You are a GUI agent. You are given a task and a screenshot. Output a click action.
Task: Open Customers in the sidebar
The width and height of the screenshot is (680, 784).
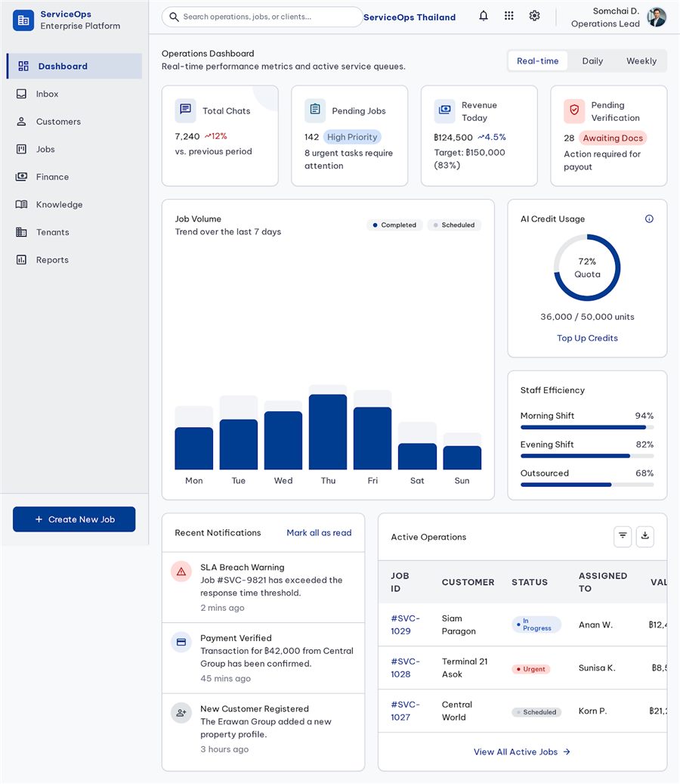75,122
